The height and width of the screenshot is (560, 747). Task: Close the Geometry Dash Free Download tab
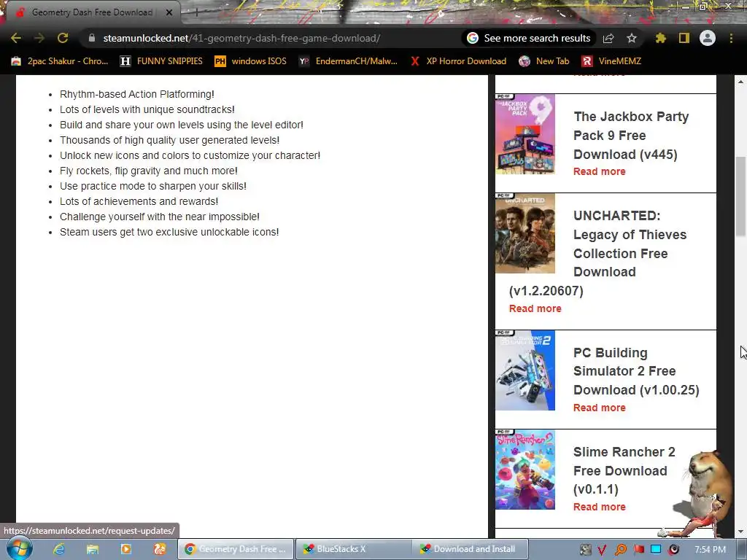169,12
